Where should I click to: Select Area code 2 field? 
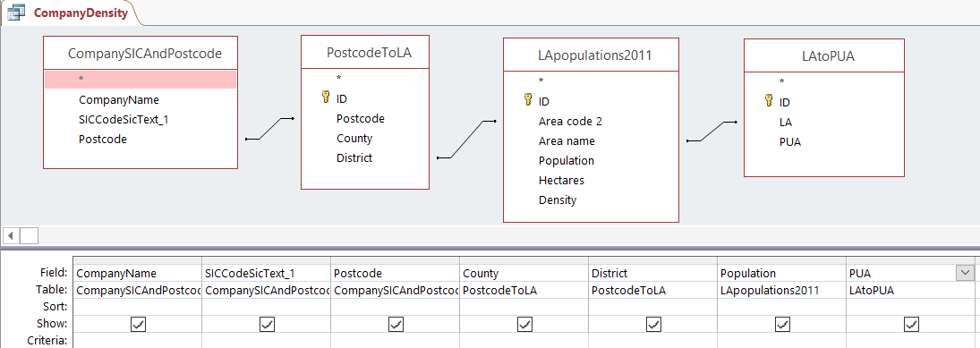point(570,121)
